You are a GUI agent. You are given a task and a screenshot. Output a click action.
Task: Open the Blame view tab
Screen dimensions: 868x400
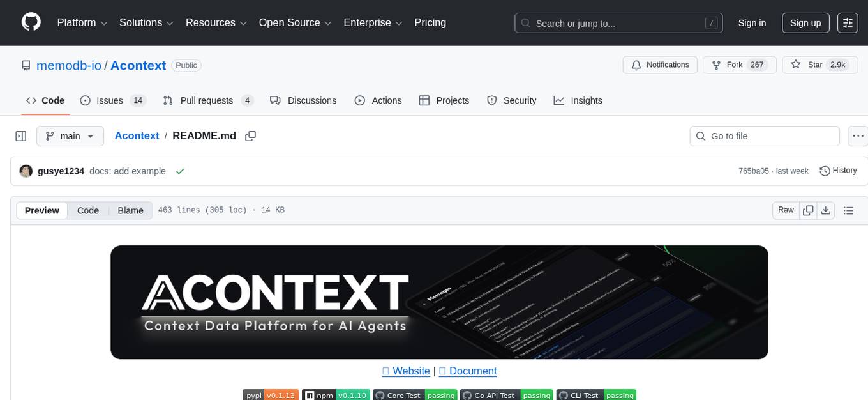130,210
